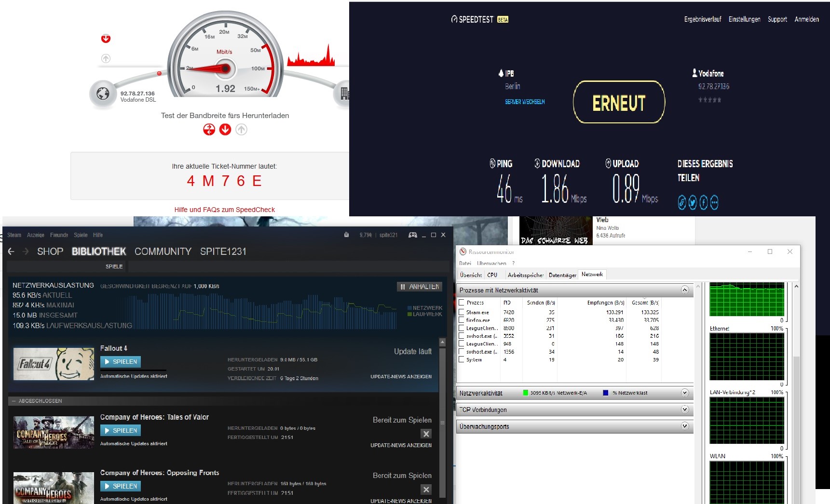830x504 pixels.
Task: Go back with Steam's back arrow
Action: (x=11, y=251)
